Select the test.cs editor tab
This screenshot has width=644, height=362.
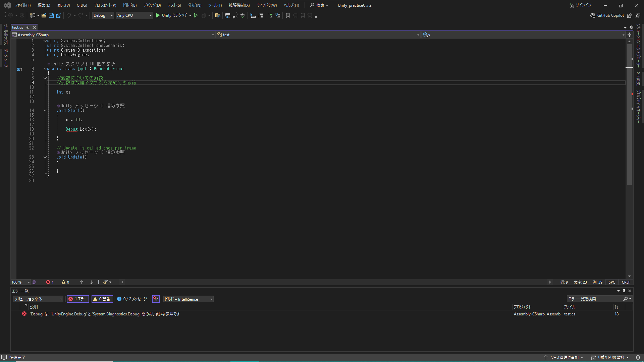[18, 27]
